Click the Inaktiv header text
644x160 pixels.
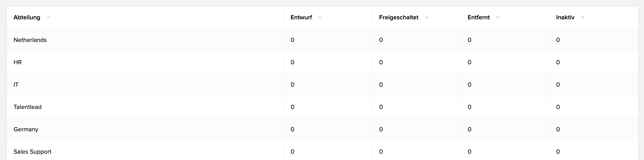point(565,17)
